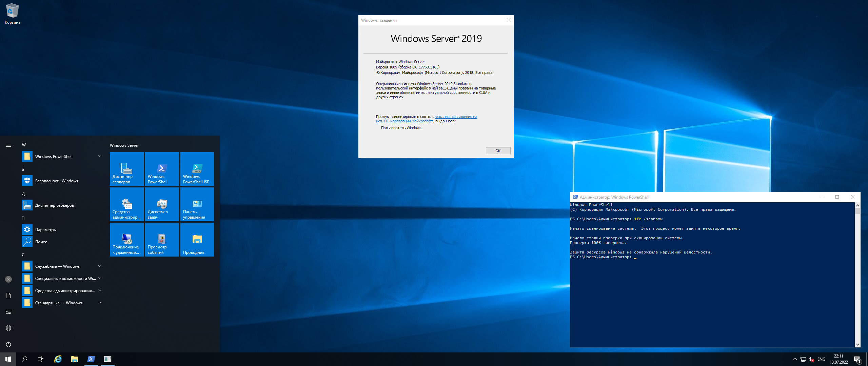Open Диспетчер серверов from app list
868x366 pixels.
point(62,205)
